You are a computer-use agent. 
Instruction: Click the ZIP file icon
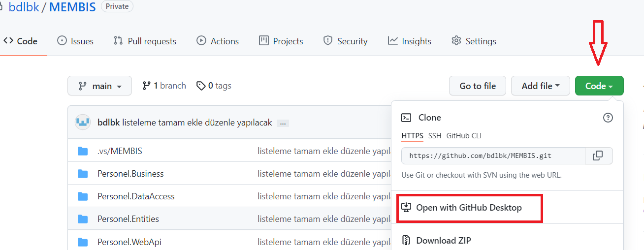pos(406,241)
